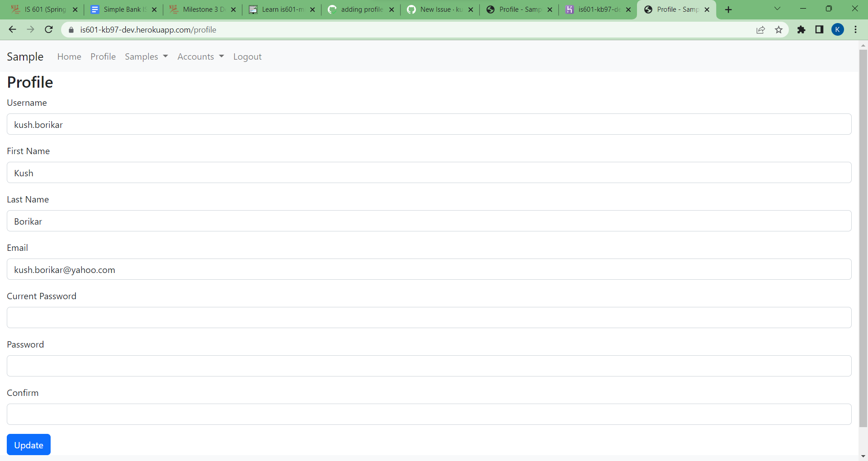868x461 pixels.
Task: Open the browser extensions puzzle icon
Action: coord(801,29)
